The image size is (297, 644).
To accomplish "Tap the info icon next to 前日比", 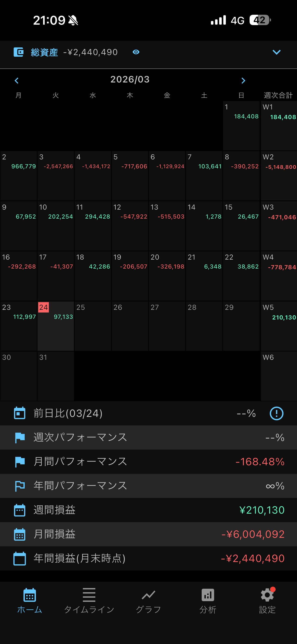I will coord(276,413).
